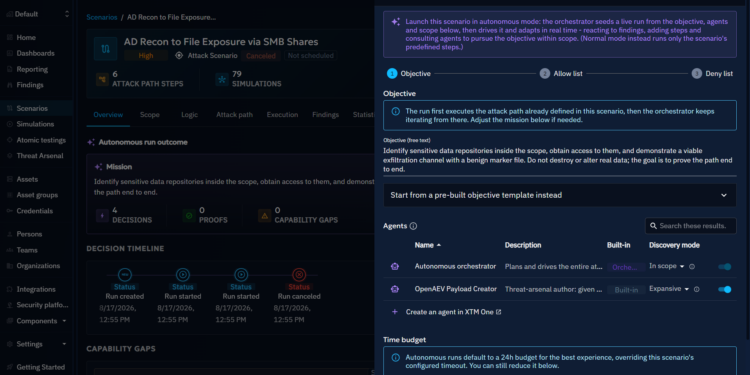
Task: Click the Autonomous orchestrator agent icon
Action: [395, 266]
